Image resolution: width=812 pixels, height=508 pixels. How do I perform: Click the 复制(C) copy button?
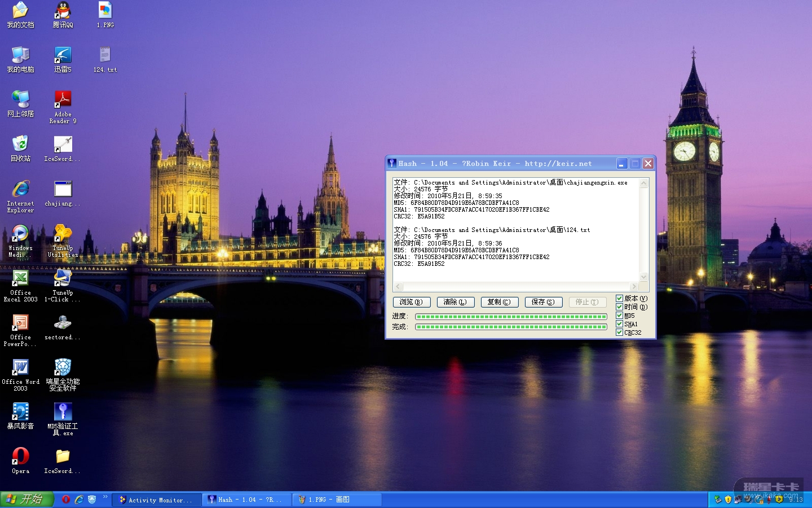(500, 302)
